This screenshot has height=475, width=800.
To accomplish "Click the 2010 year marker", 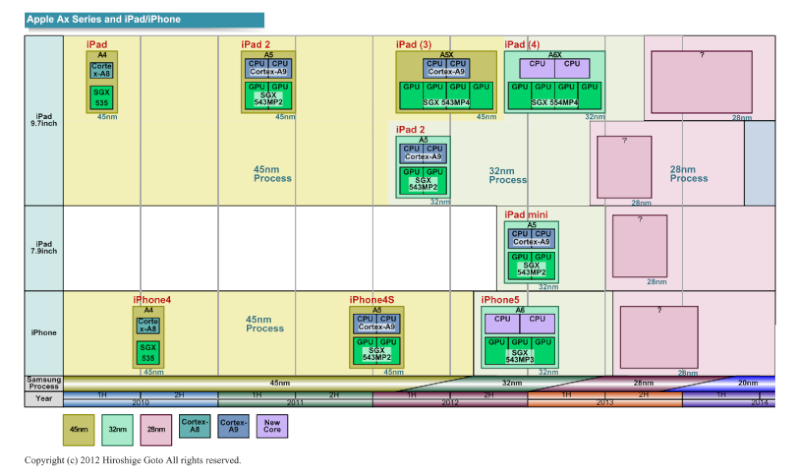I will pyautogui.click(x=141, y=403).
